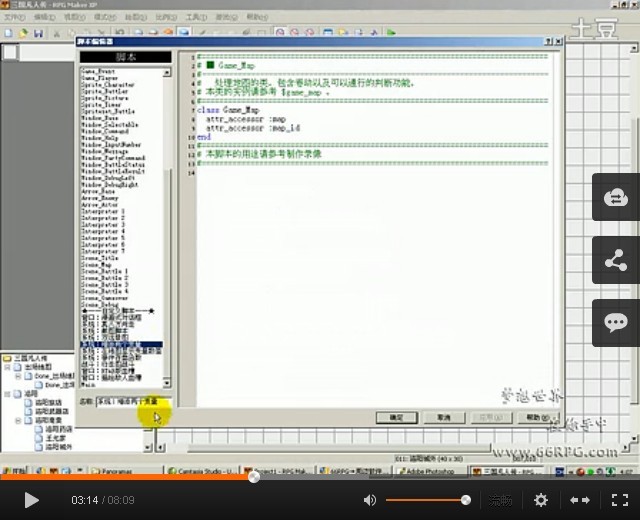Open the 编辑 menu
Screen dimensions: 640x520
point(45,17)
